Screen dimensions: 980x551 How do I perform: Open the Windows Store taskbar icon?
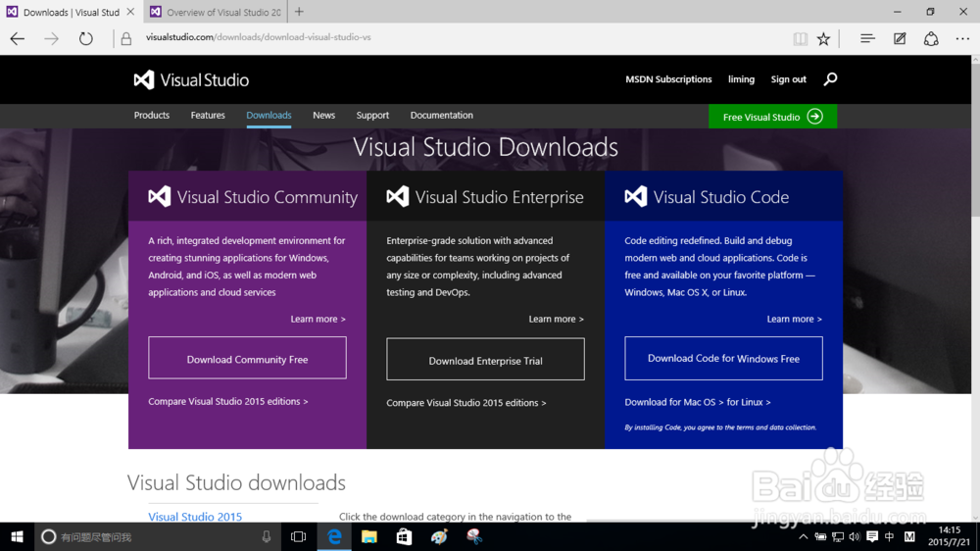pos(405,537)
